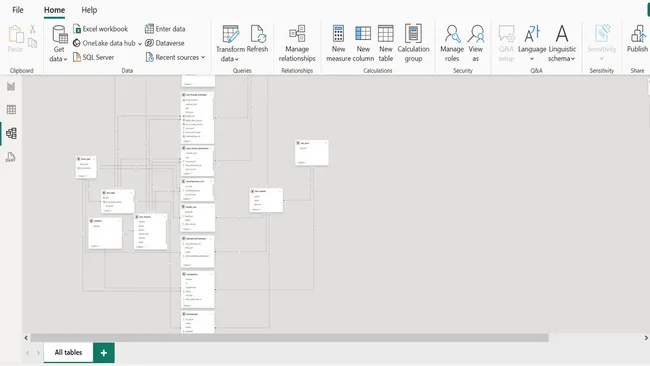Select the category table card header
The image size is (650, 366).
click(x=105, y=221)
